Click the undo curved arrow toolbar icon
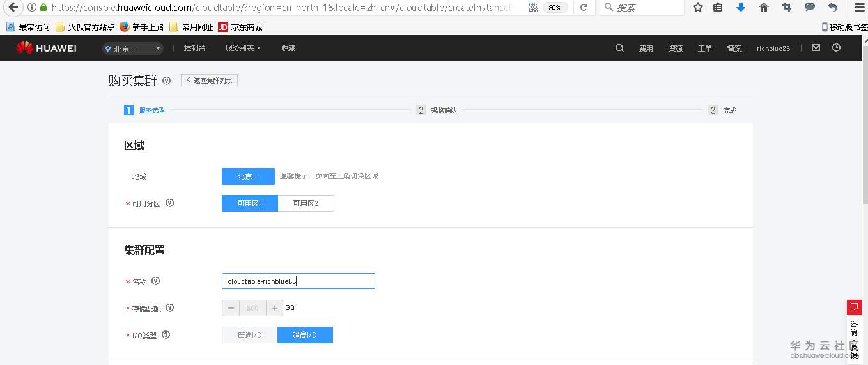 (x=832, y=8)
